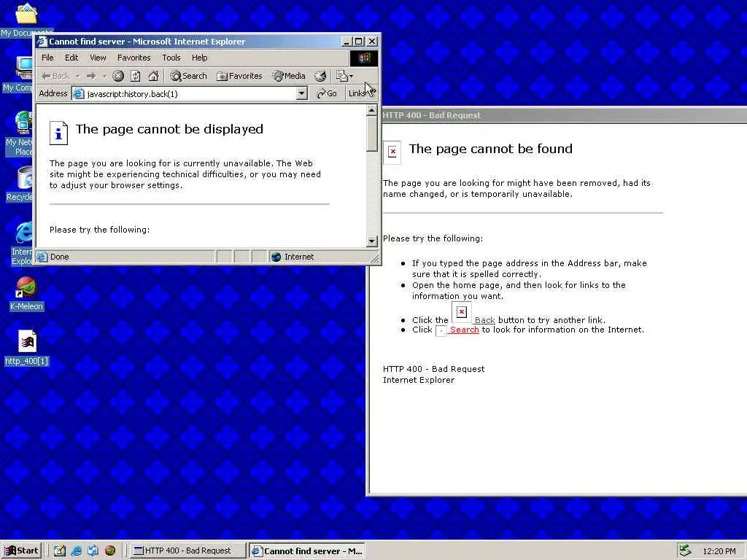Click the Forward arrow in IE toolbar
The height and width of the screenshot is (560, 747).
tap(91, 76)
